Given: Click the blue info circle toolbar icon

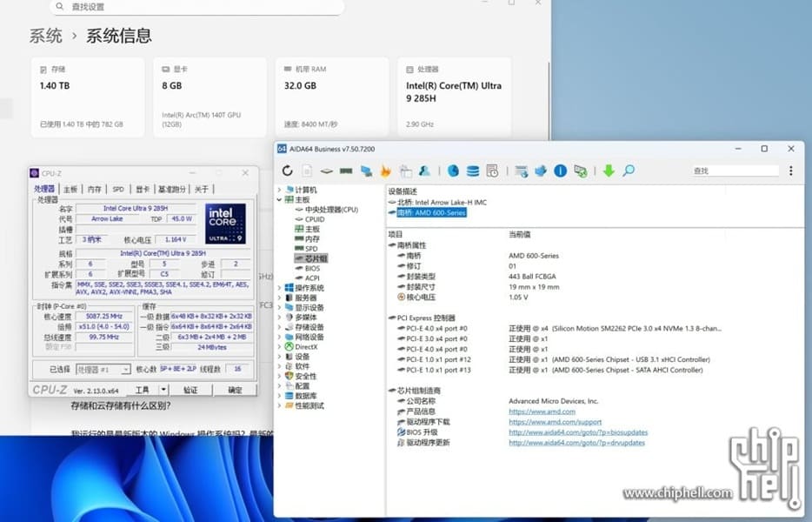Looking at the screenshot, I should (561, 171).
